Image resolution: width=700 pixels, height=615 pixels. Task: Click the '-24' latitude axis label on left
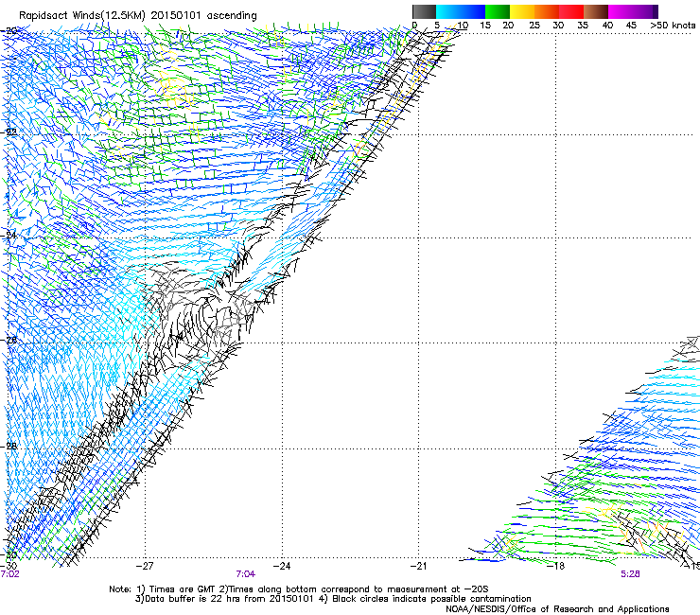coord(9,235)
